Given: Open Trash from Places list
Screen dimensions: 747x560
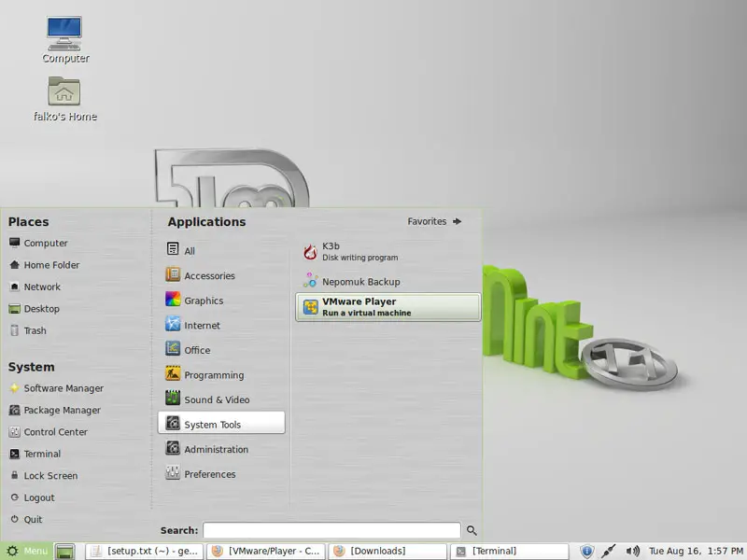Looking at the screenshot, I should pos(35,330).
